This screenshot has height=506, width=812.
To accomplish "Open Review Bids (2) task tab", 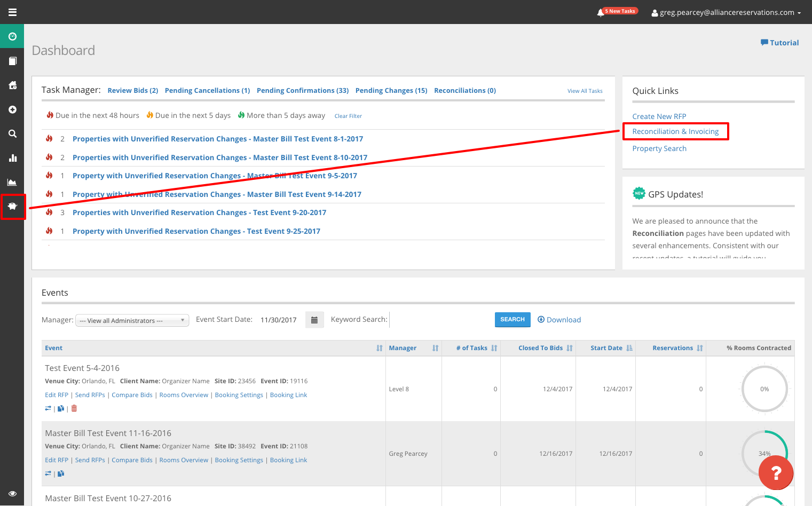I will coord(133,91).
